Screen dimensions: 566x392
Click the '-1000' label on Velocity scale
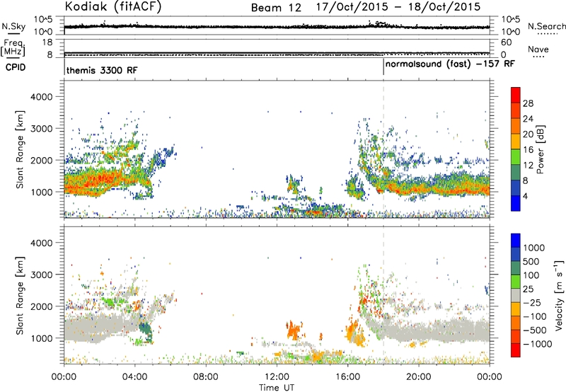click(537, 344)
